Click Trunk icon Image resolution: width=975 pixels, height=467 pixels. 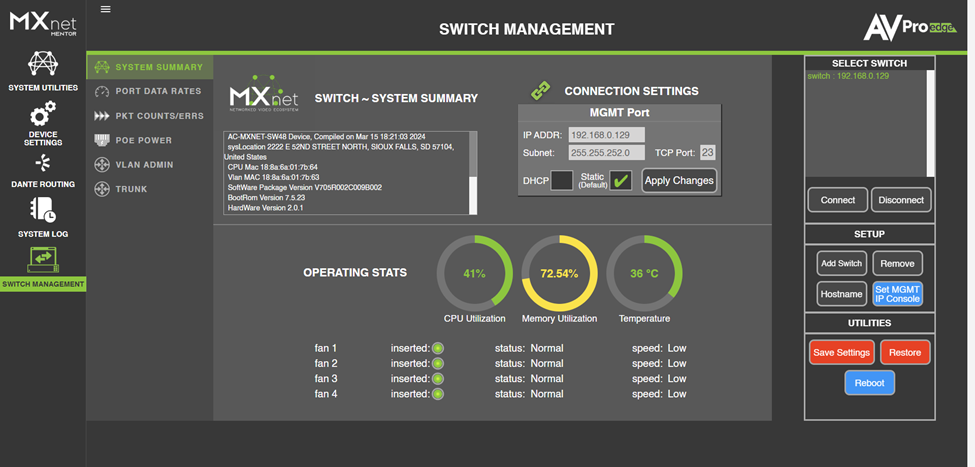[x=101, y=189]
